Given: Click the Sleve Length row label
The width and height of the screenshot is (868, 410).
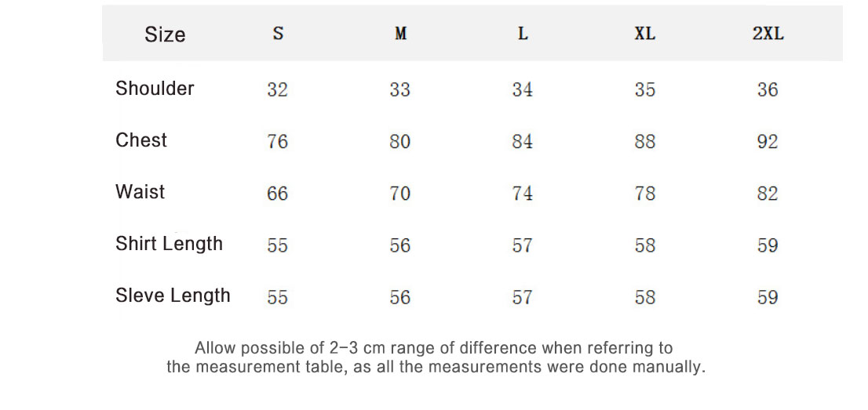Looking at the screenshot, I should point(173,296).
